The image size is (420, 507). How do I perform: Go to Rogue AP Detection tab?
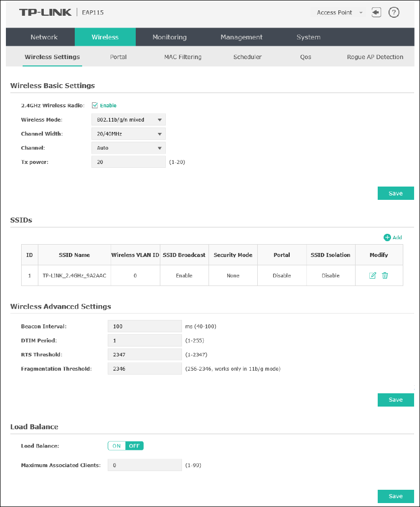tap(375, 57)
